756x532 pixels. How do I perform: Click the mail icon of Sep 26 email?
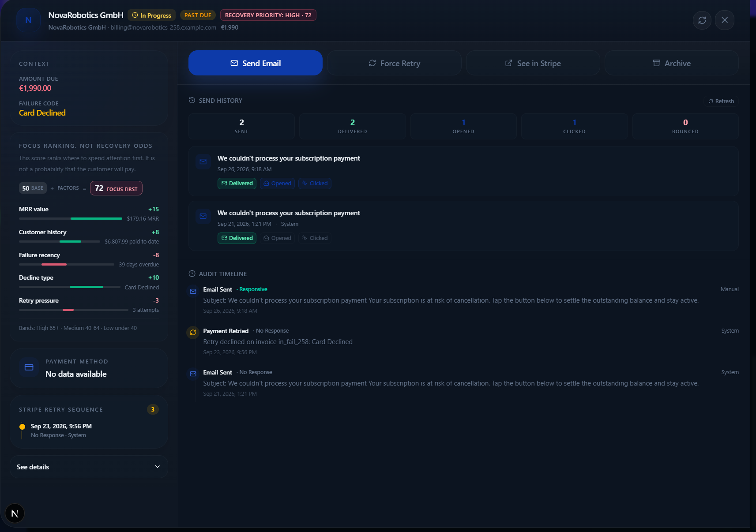tap(203, 161)
